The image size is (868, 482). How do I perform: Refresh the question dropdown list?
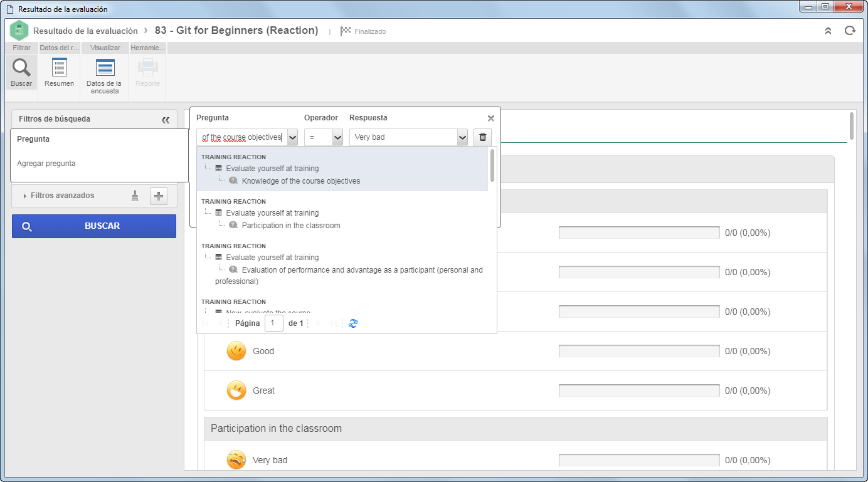point(353,323)
